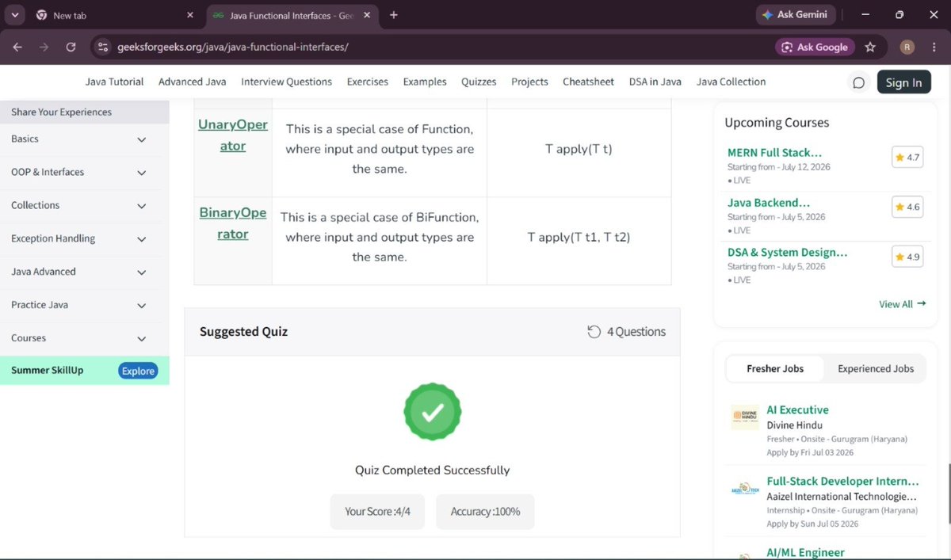Open Interview Questions menu item
Image resolution: width=951 pixels, height=560 pixels.
(x=287, y=82)
